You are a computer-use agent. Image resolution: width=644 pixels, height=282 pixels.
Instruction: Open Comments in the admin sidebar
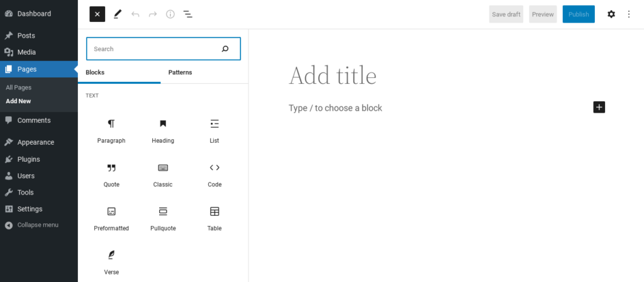(39, 120)
